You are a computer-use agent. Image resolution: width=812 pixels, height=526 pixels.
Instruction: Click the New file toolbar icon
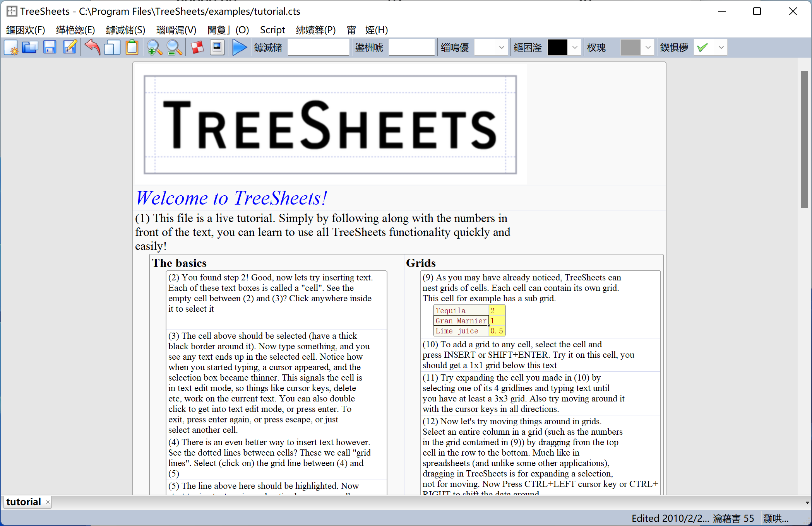tap(11, 48)
